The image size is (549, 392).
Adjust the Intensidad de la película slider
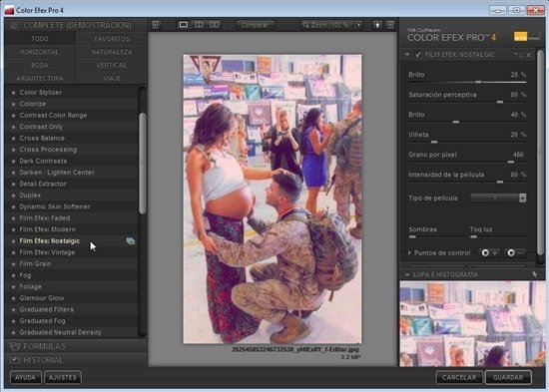pos(500,182)
